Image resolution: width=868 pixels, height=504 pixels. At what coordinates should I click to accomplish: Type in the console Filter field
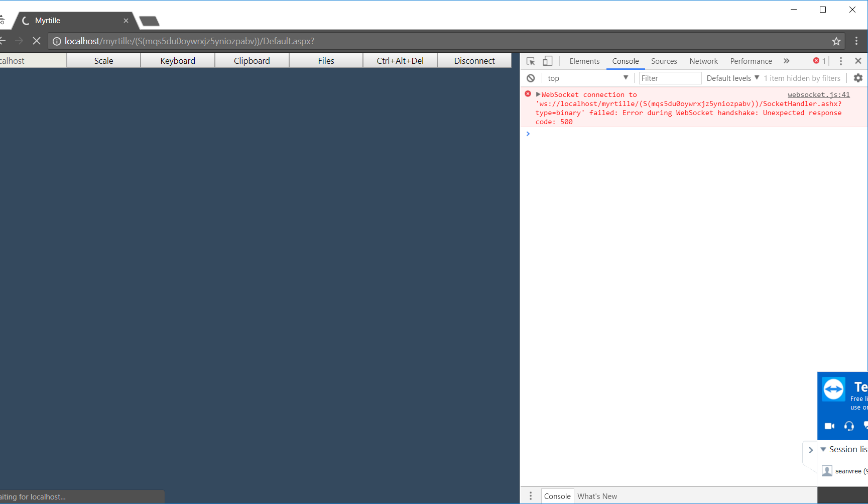(670, 78)
